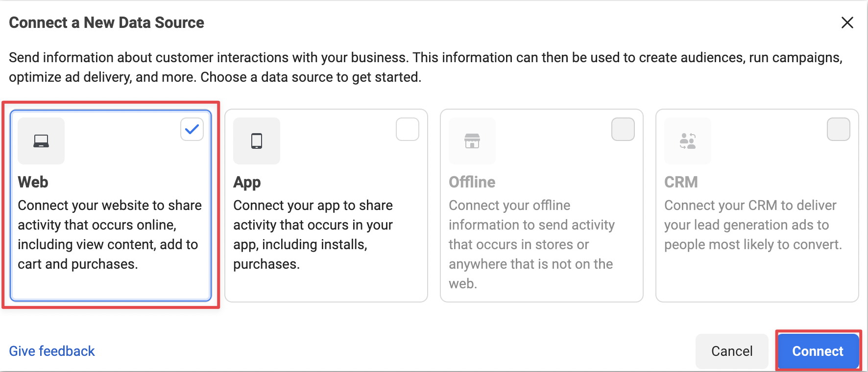Click the App description about installs, purchases
The width and height of the screenshot is (868, 372).
tap(313, 234)
